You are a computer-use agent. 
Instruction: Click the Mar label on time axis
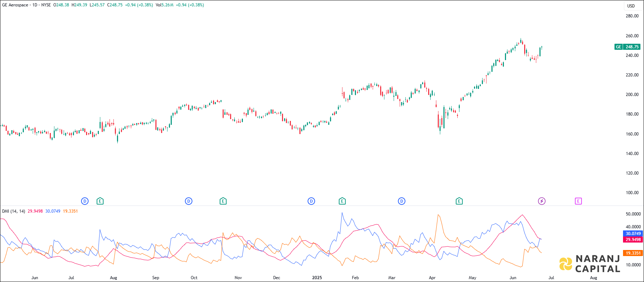coord(392,278)
